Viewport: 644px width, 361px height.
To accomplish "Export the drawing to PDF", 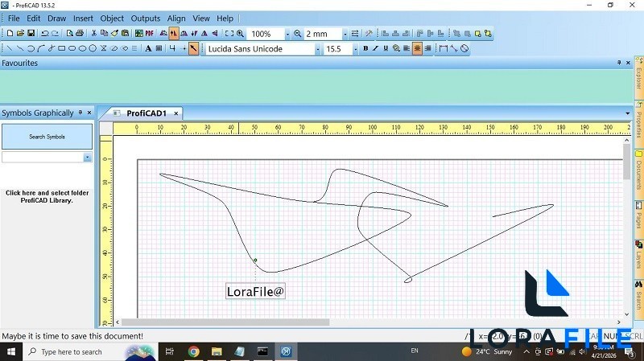I will click(150, 33).
